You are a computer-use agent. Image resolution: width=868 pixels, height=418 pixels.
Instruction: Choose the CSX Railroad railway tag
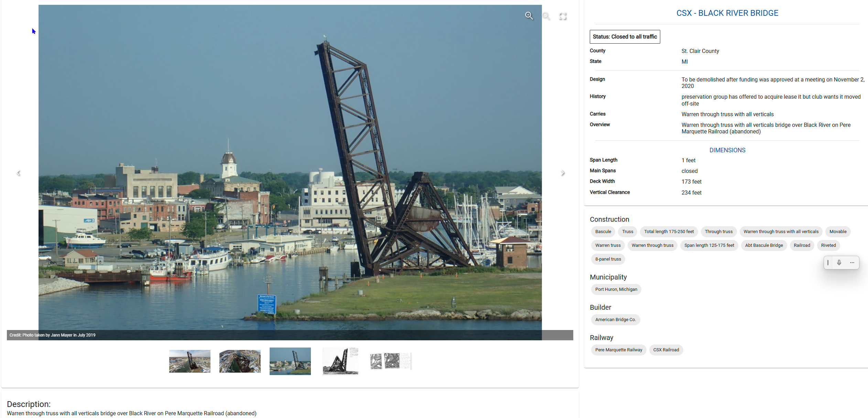666,350
